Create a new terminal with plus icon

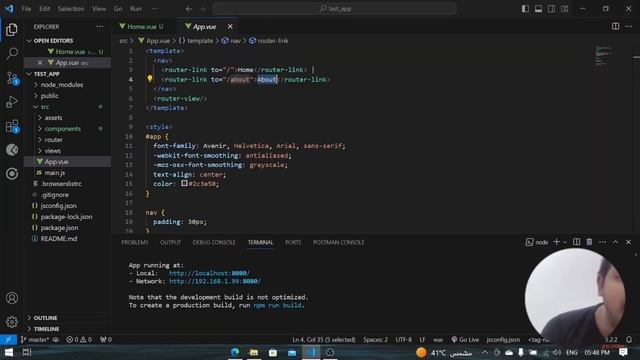[x=556, y=242]
